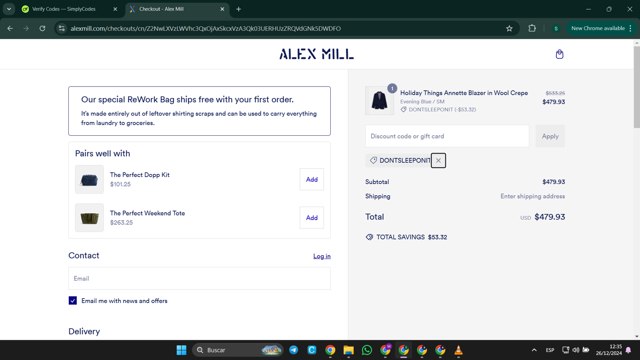640x360 pixels.
Task: View site information icon in address bar
Action: click(x=62, y=29)
